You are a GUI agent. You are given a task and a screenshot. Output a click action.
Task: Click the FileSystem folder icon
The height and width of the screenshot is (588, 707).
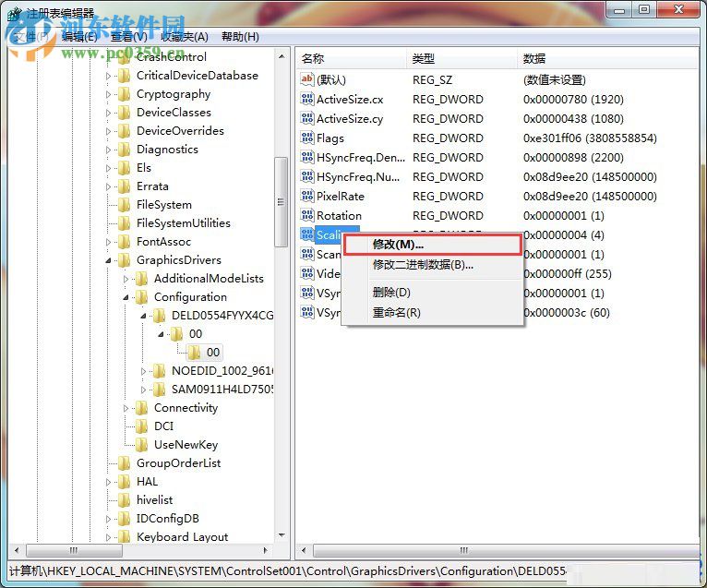tap(125, 205)
